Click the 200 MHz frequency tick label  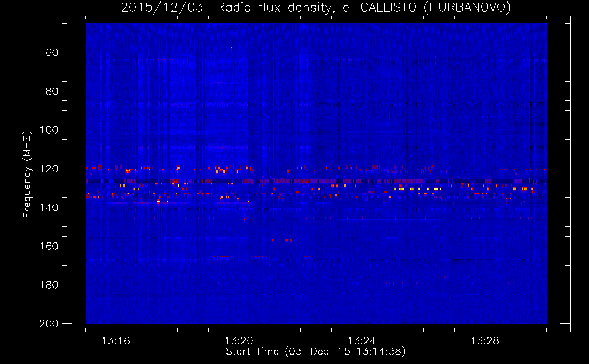(x=49, y=324)
